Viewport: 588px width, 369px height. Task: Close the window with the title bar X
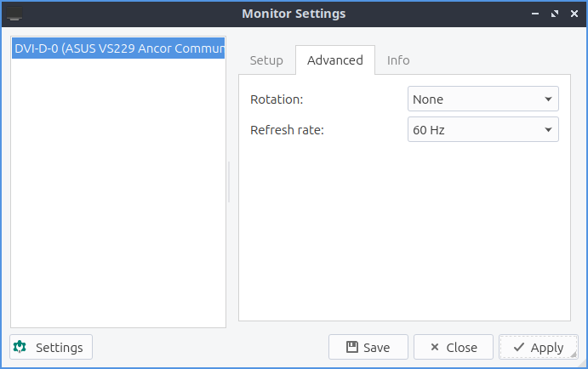pyautogui.click(x=573, y=14)
